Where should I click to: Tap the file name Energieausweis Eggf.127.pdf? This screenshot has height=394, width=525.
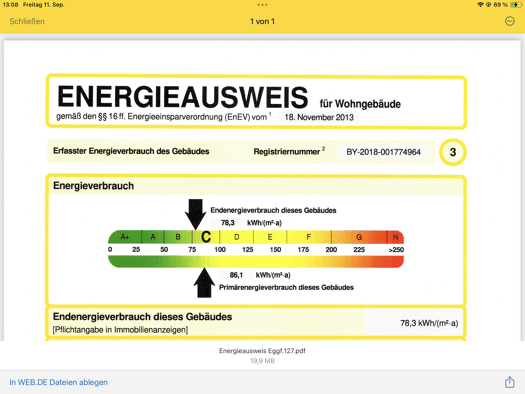262,351
